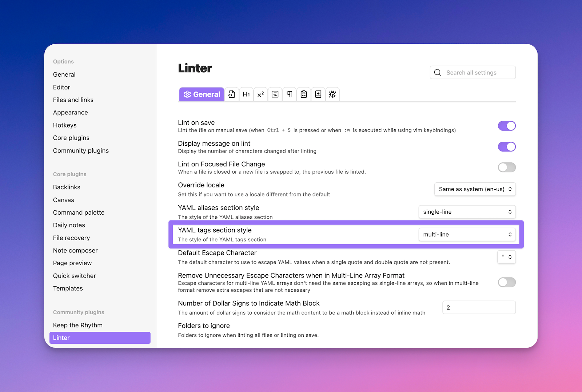The image size is (582, 392).
Task: Click the magnifier icon in the search box
Action: [438, 73]
